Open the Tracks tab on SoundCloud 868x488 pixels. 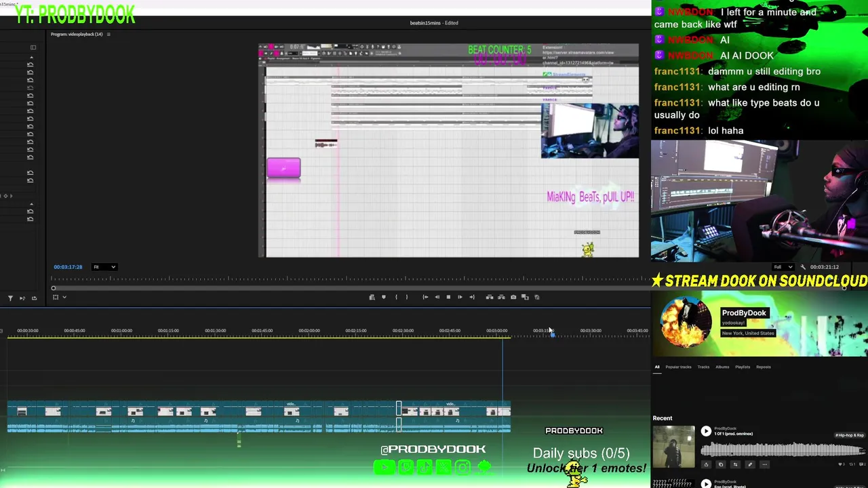point(703,367)
